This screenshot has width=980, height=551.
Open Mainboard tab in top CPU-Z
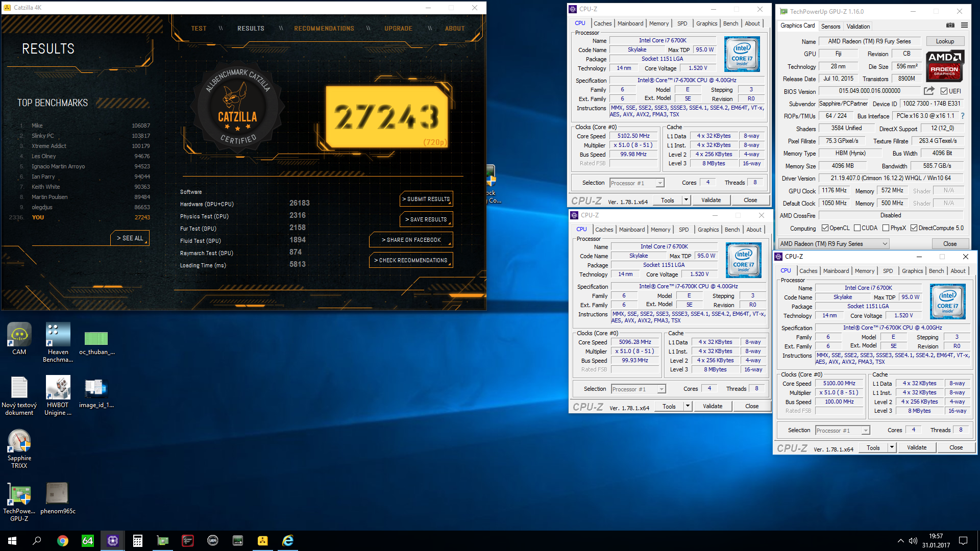(x=630, y=23)
